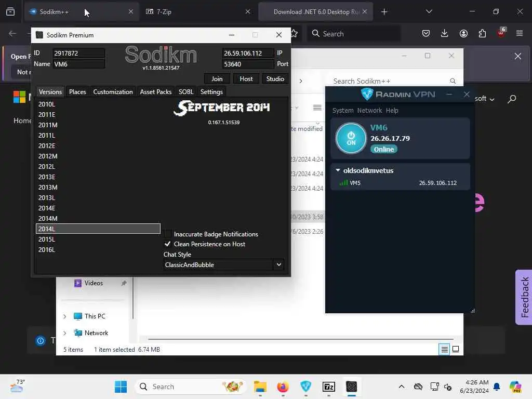
Task: Switch to the Places tab
Action: pos(77,91)
